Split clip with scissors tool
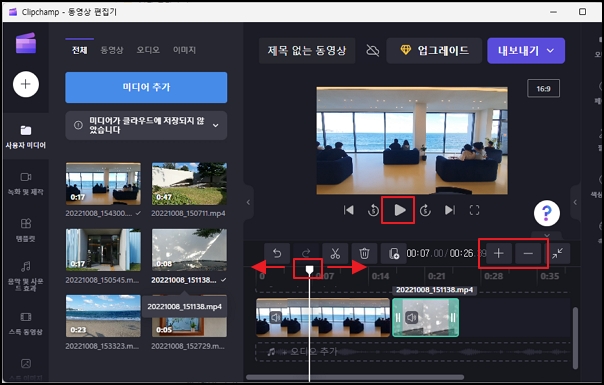 [335, 253]
